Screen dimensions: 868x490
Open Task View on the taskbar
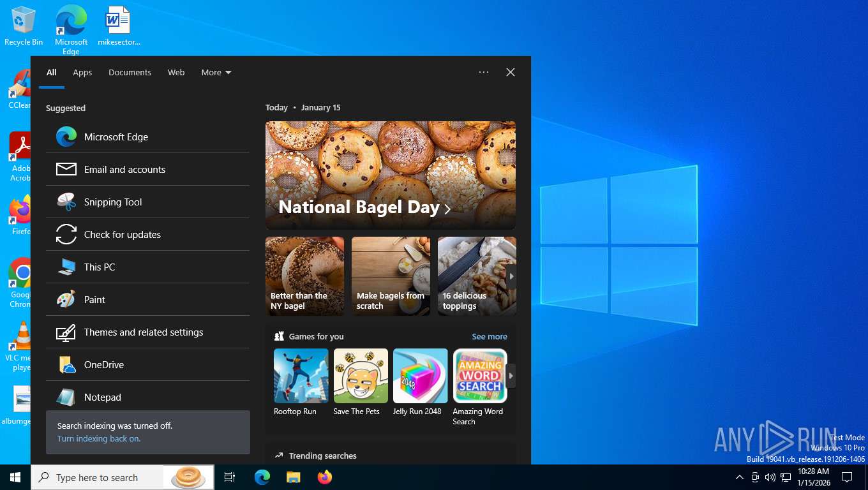[230, 477]
